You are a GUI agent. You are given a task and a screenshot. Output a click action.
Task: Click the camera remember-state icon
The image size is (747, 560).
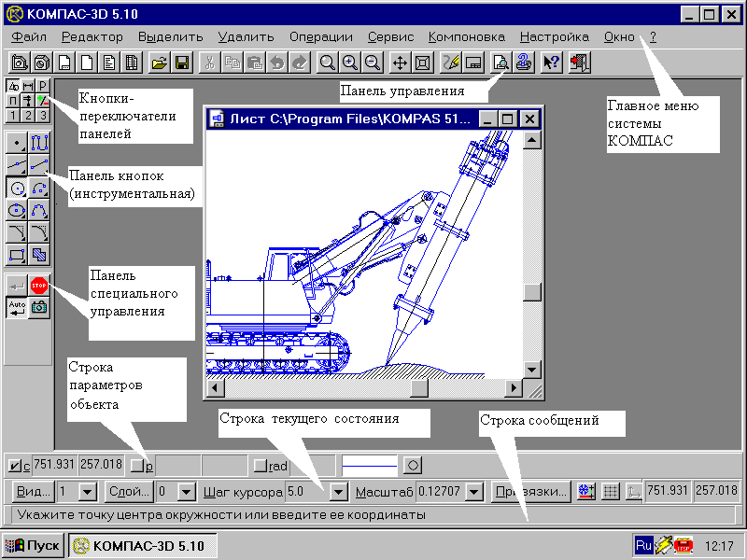tap(39, 308)
